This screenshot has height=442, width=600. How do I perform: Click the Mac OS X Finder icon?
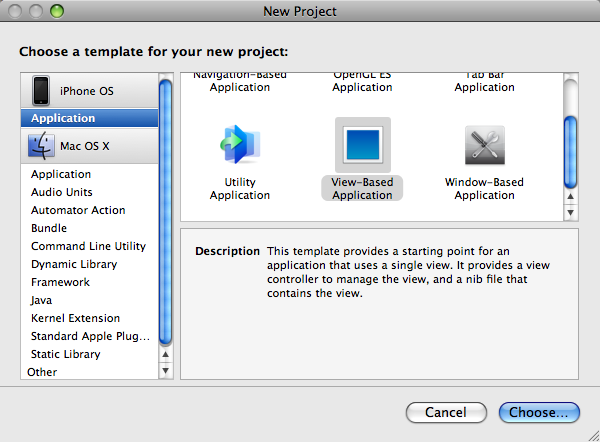[x=41, y=146]
